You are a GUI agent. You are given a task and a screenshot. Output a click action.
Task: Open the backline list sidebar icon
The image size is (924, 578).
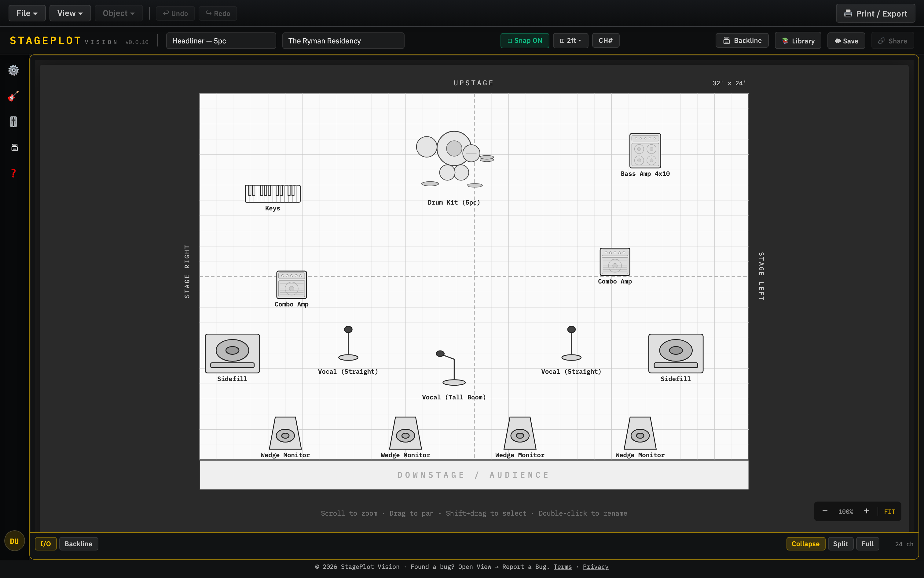coord(14,147)
